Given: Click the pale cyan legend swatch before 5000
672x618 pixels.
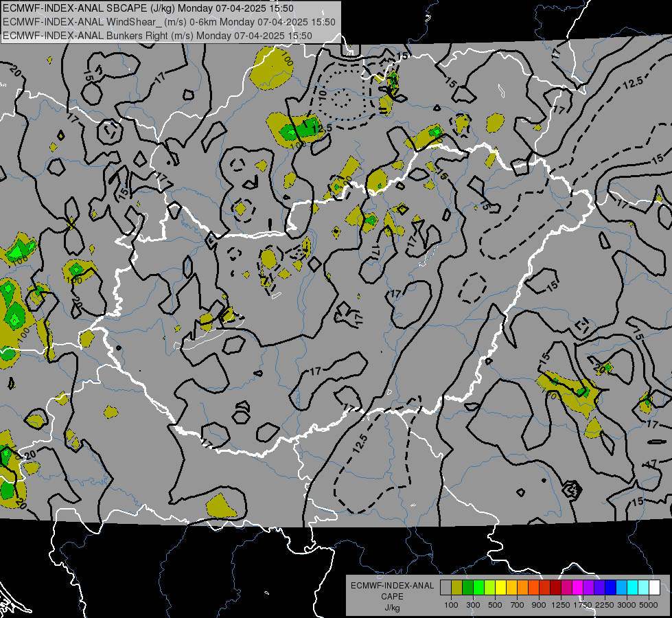Looking at the screenshot, I should coord(643,588).
